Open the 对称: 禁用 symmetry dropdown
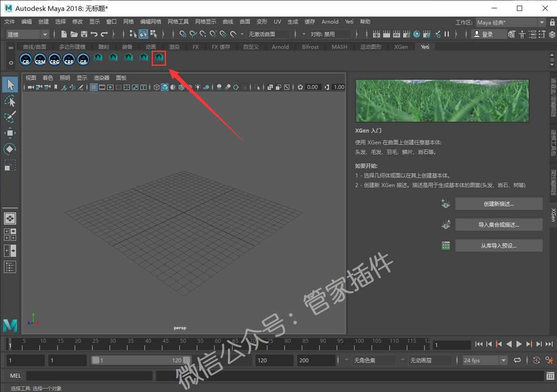 [330, 34]
